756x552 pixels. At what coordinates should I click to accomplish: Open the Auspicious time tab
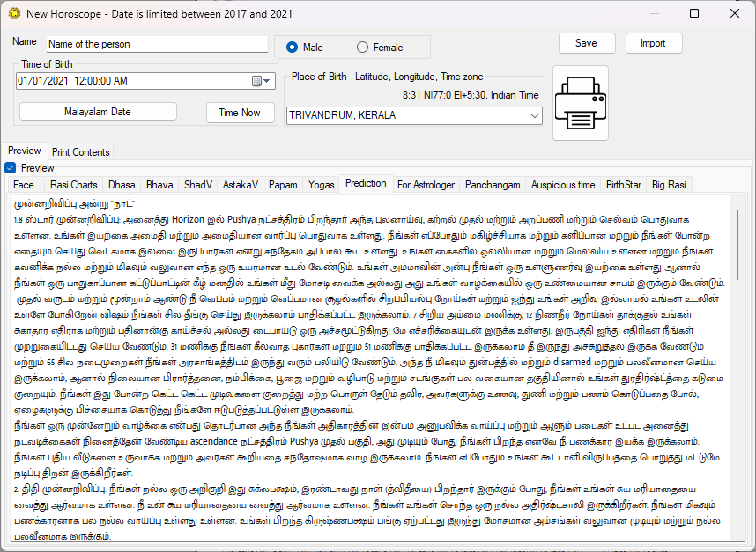tap(563, 185)
